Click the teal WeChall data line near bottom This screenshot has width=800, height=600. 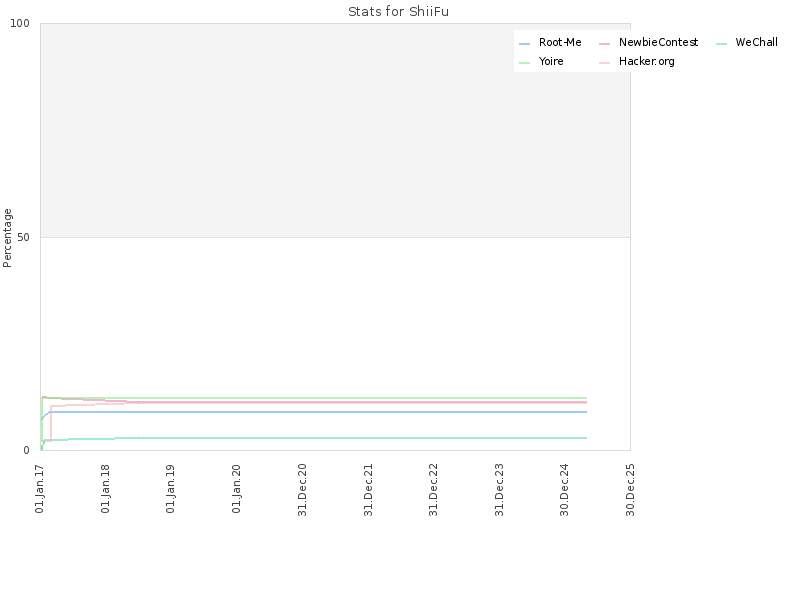(316, 438)
